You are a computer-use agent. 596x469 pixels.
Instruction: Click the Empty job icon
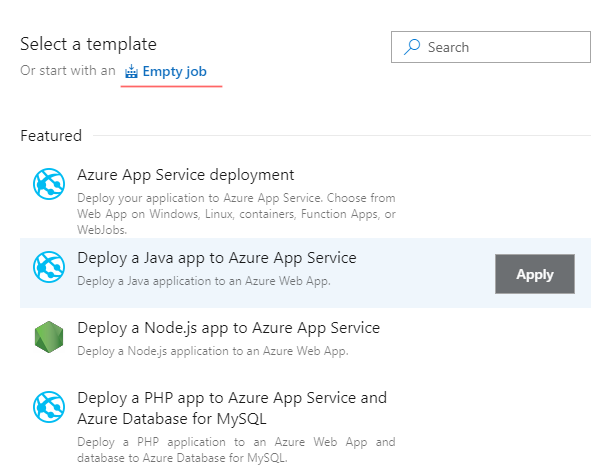(x=131, y=71)
